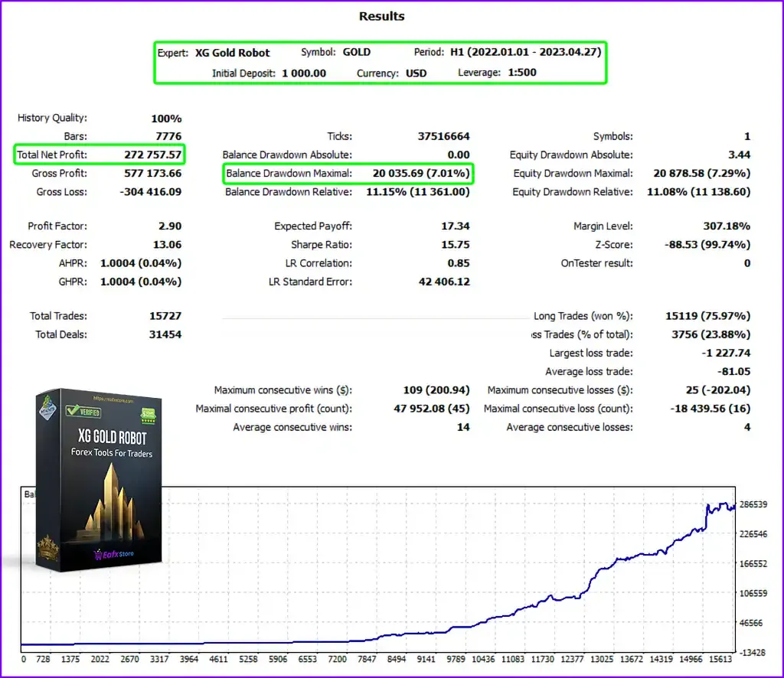Image resolution: width=784 pixels, height=678 pixels.
Task: Click the Sharpe Ratio value 15.75
Action: 456,244
